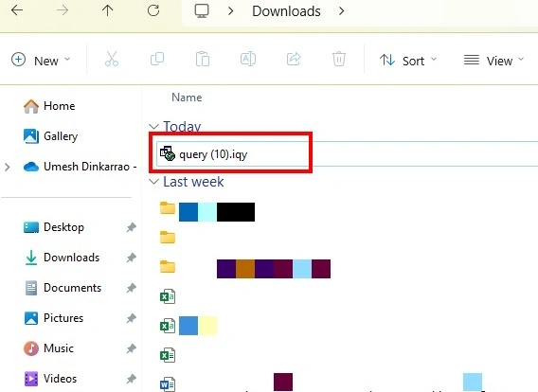
Task: Unpin Pictures using its pin icon
Action: click(131, 318)
